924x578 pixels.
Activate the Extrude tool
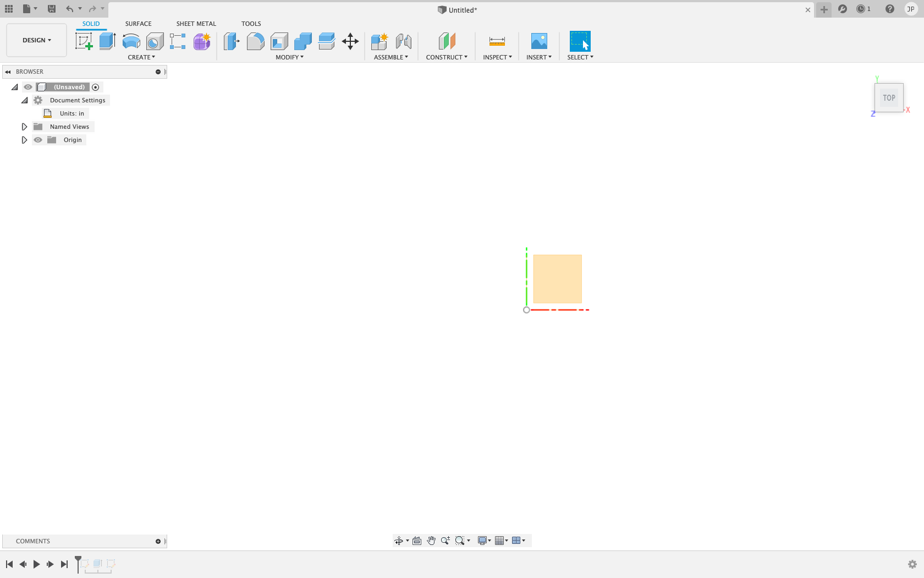click(107, 41)
